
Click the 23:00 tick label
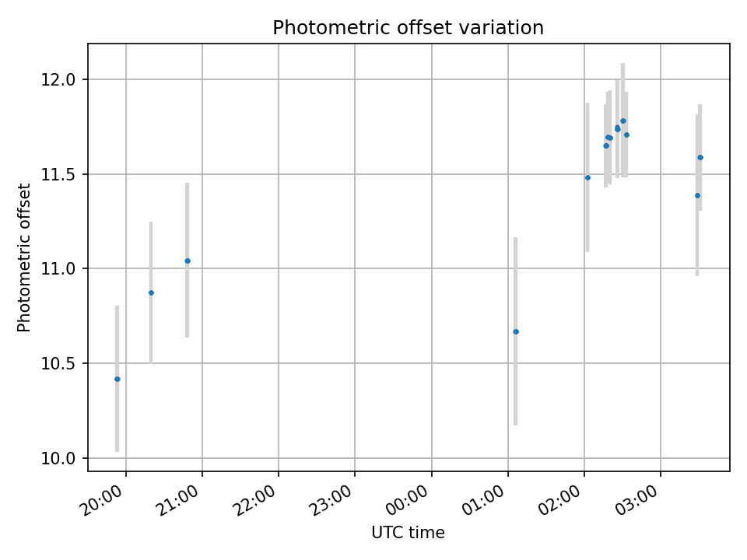[x=331, y=500]
